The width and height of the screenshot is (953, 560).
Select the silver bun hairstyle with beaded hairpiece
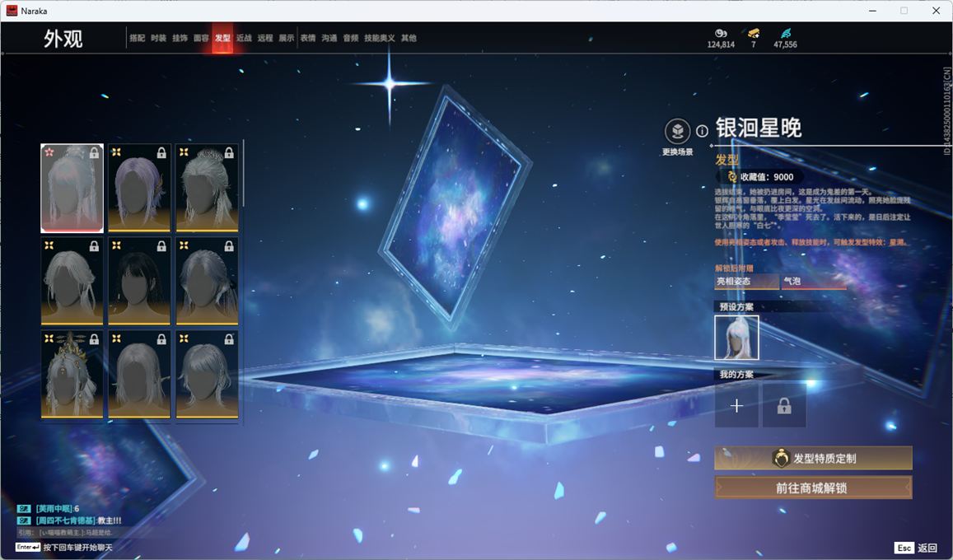[x=207, y=189]
